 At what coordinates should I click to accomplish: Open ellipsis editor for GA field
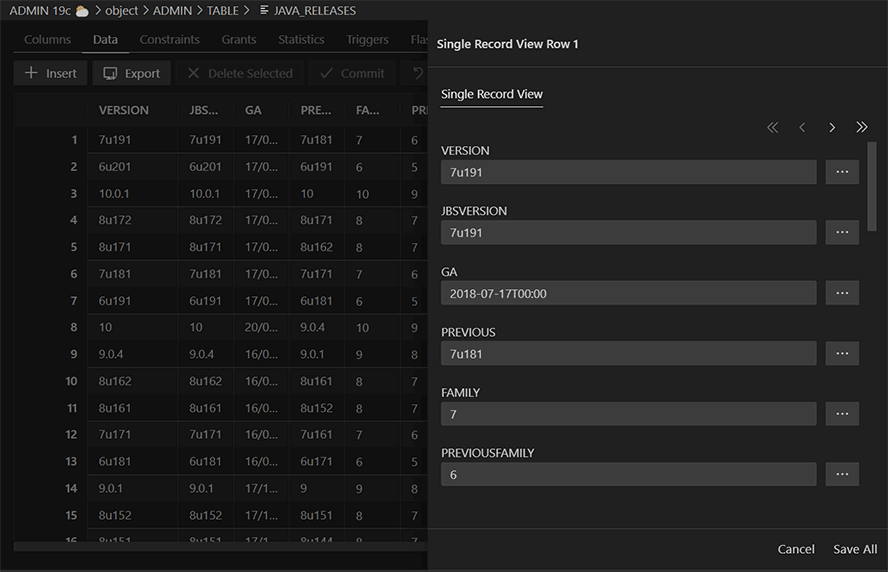pos(842,293)
